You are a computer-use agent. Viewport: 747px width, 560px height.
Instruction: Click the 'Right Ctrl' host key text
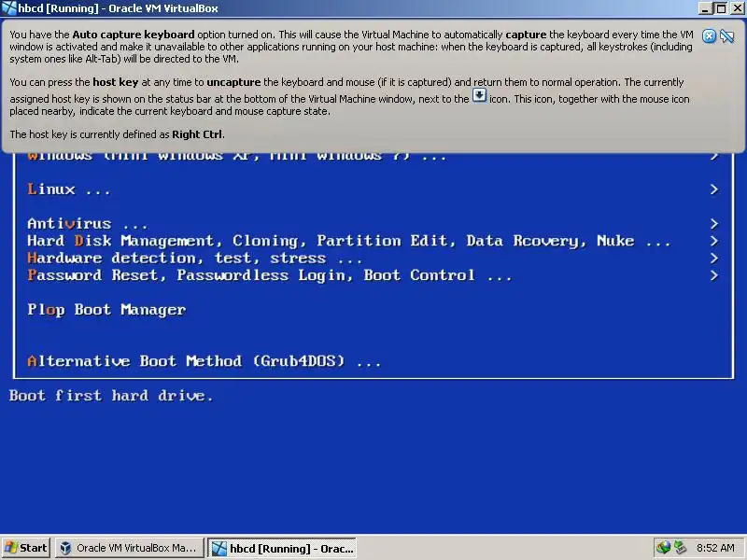(x=197, y=134)
